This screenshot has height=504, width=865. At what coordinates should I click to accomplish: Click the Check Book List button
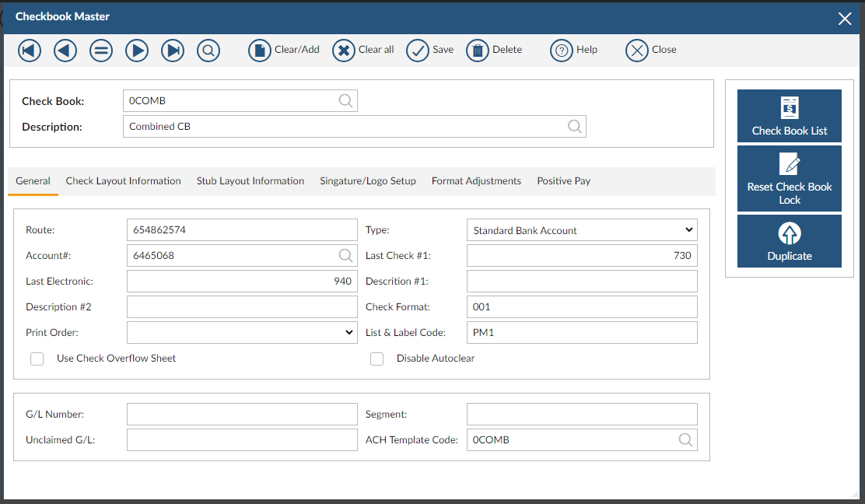pos(789,116)
